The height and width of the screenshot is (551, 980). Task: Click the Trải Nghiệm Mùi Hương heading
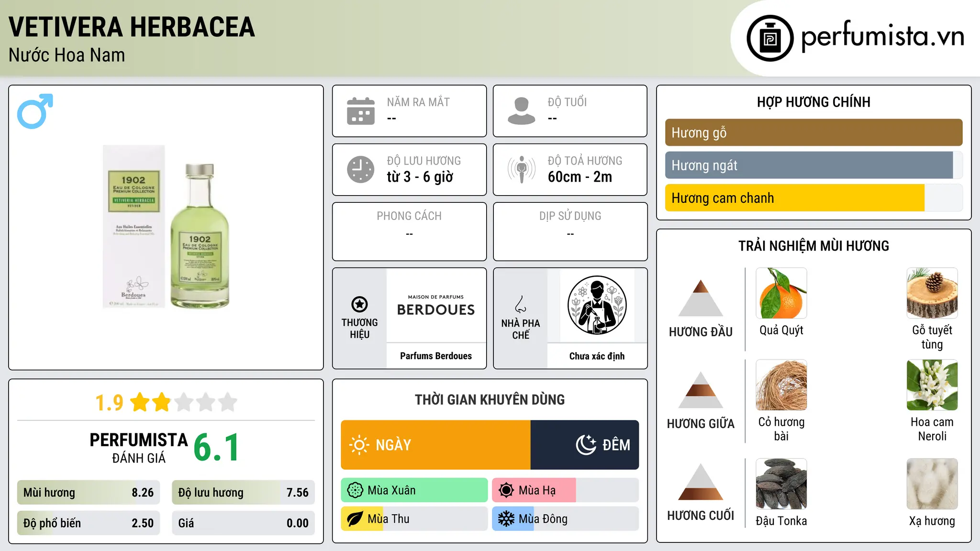[813, 246]
